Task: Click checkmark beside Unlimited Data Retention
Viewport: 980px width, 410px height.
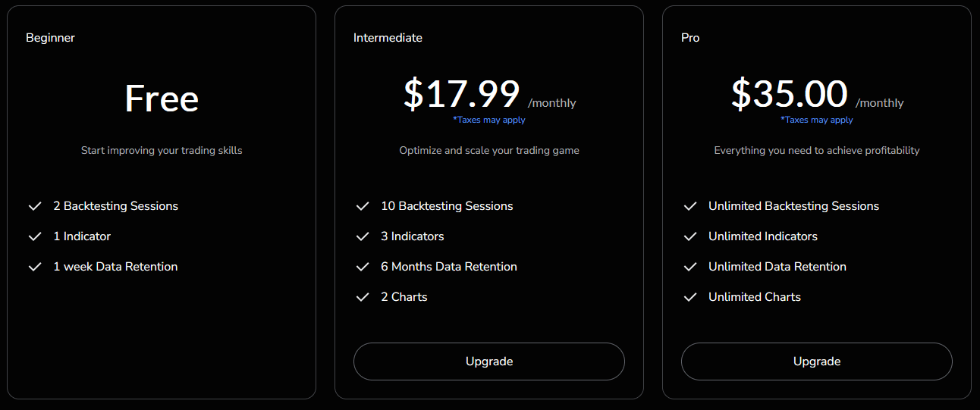Action: coord(690,267)
